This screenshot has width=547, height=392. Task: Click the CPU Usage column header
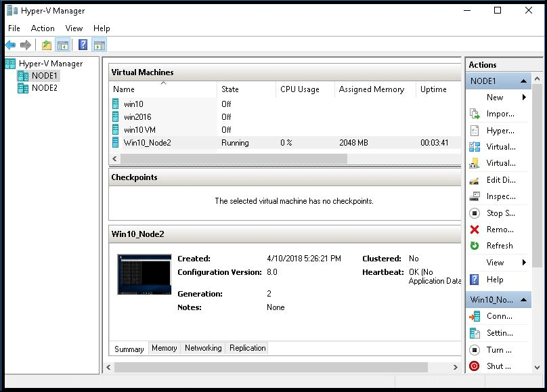(305, 89)
